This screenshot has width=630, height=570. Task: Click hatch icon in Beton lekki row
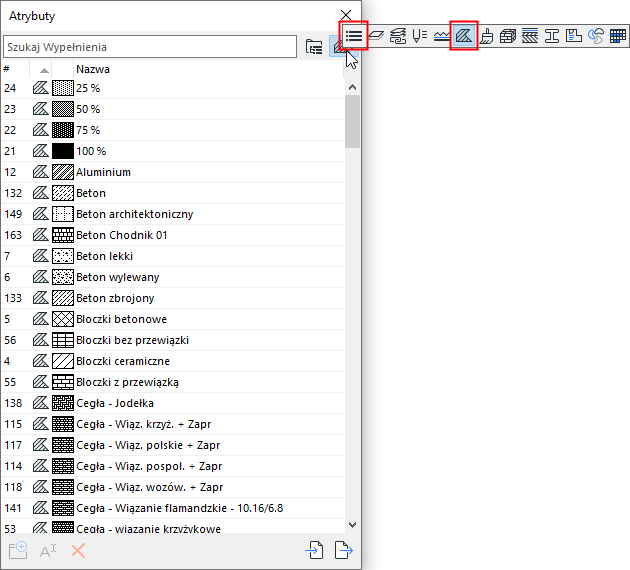coord(41,256)
